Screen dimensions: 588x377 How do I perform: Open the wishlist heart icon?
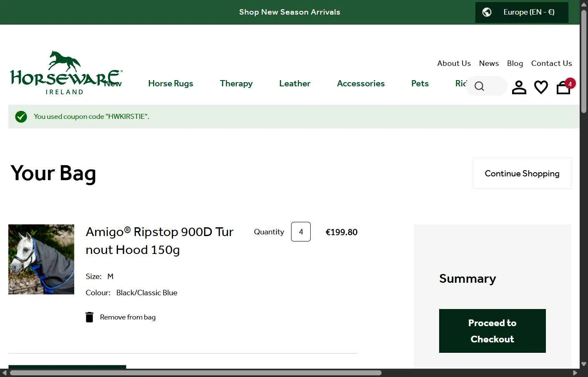coord(541,87)
